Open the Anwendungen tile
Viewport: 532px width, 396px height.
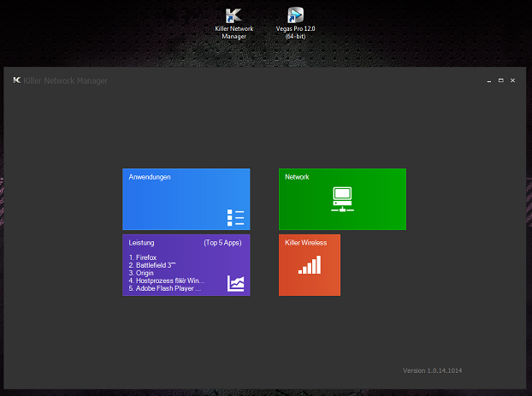click(186, 199)
